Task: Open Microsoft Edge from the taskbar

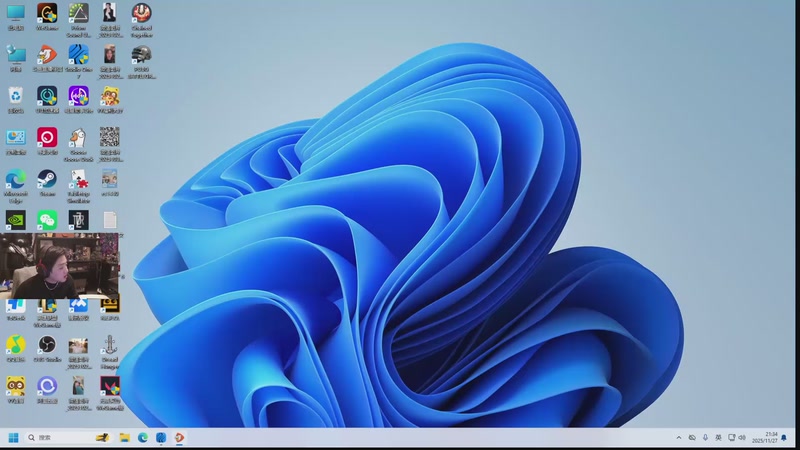Action: coord(143,438)
